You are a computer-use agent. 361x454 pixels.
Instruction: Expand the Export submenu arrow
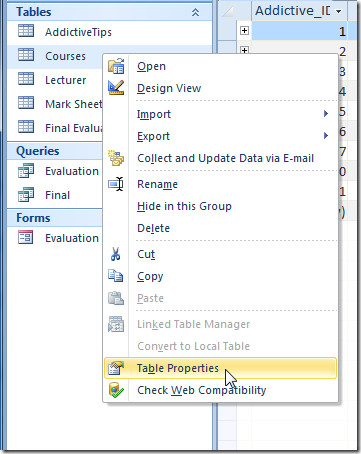pos(326,136)
